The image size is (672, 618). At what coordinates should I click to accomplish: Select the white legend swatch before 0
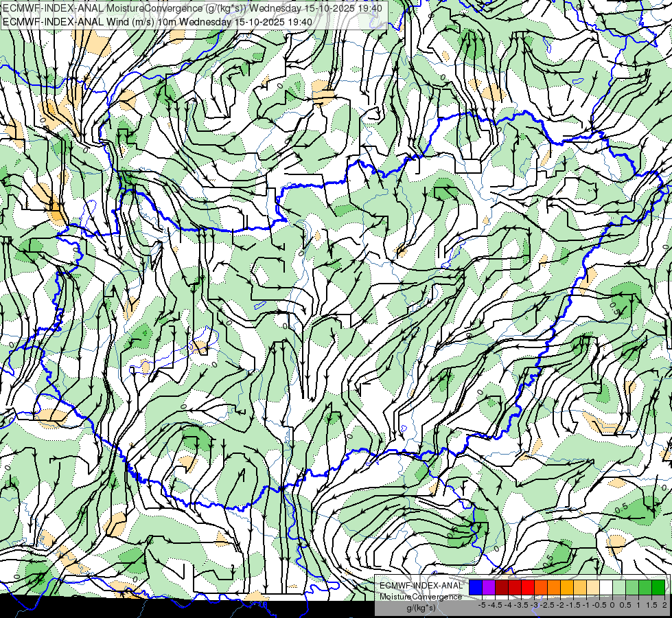coord(606,587)
